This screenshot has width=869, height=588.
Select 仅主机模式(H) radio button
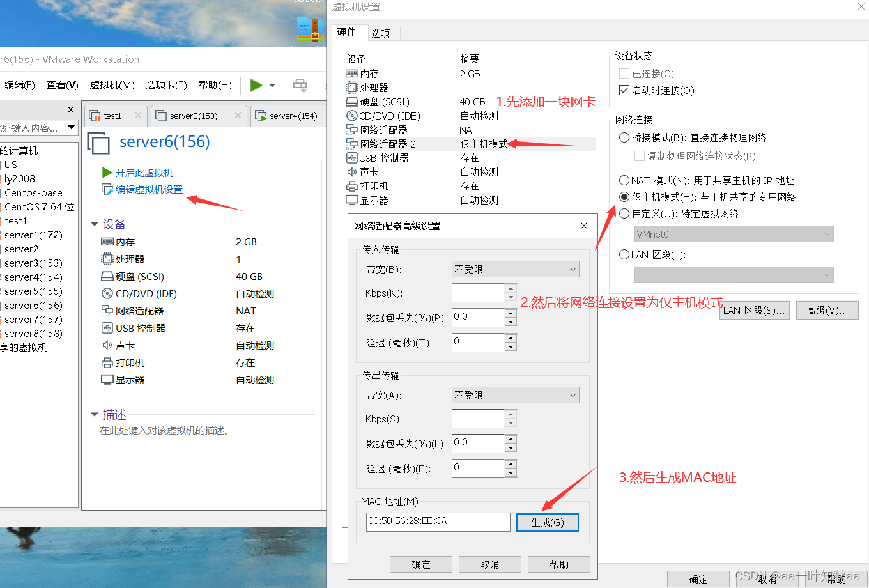pos(624,197)
